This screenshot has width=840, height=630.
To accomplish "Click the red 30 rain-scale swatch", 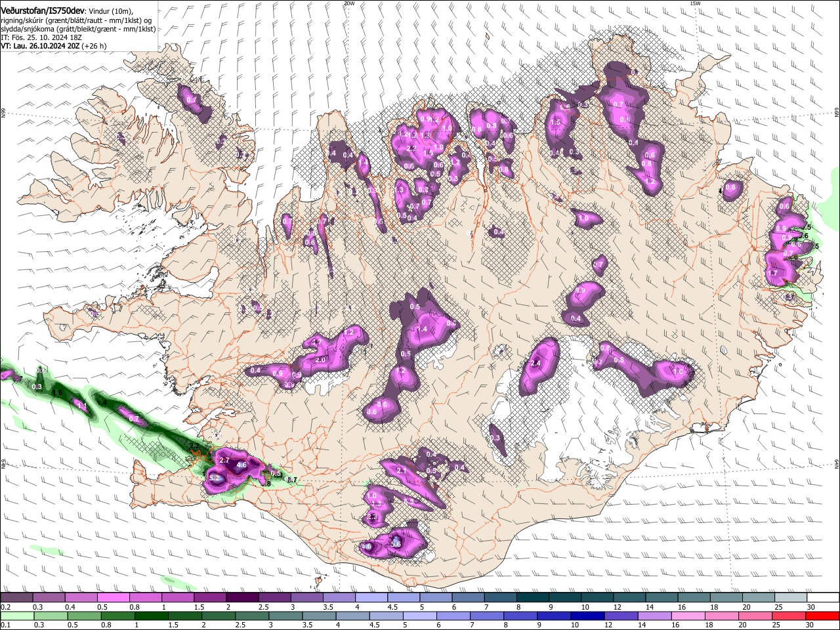I will (x=823, y=616).
